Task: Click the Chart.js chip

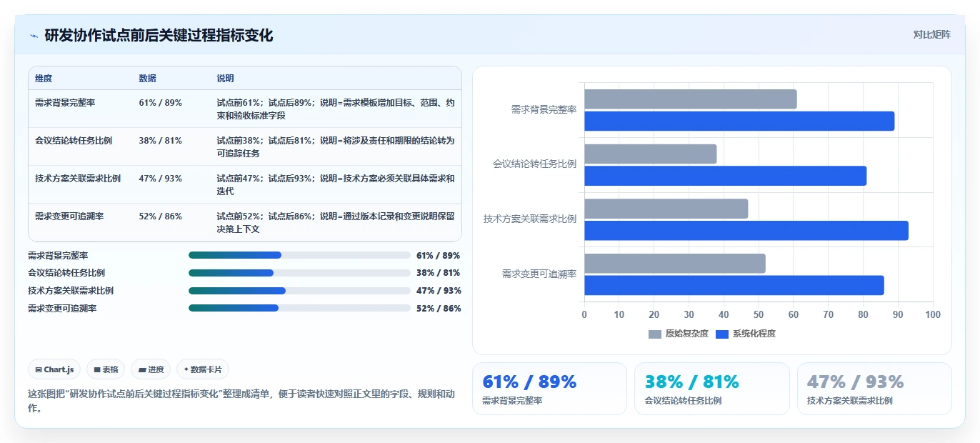Action: click(54, 369)
